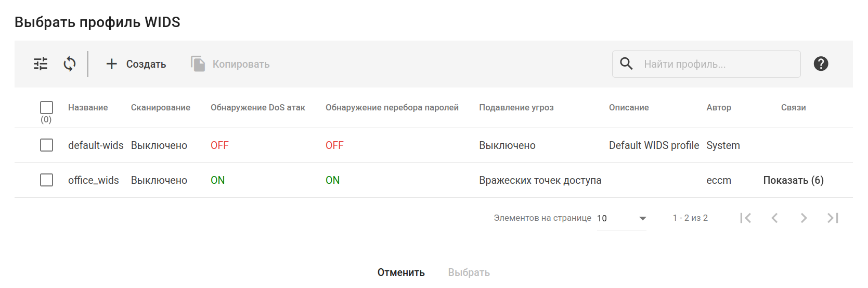Click the search magnifier icon
Viewport: 868px width, 288px height.
627,64
